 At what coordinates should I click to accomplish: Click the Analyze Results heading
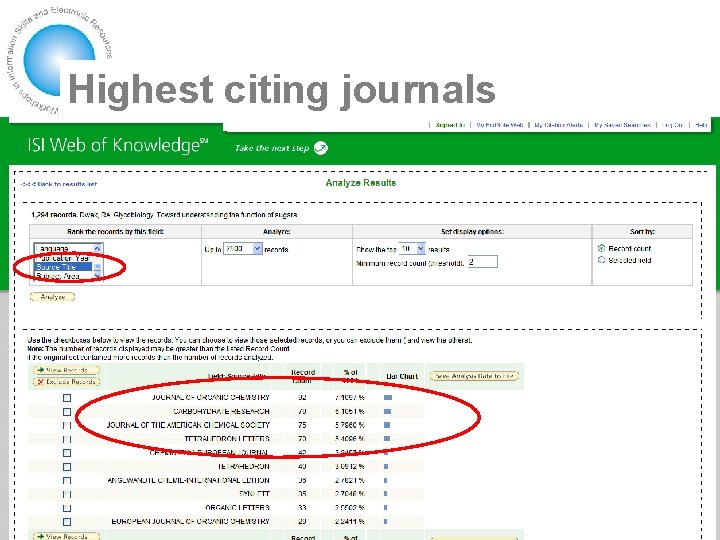pos(360,183)
